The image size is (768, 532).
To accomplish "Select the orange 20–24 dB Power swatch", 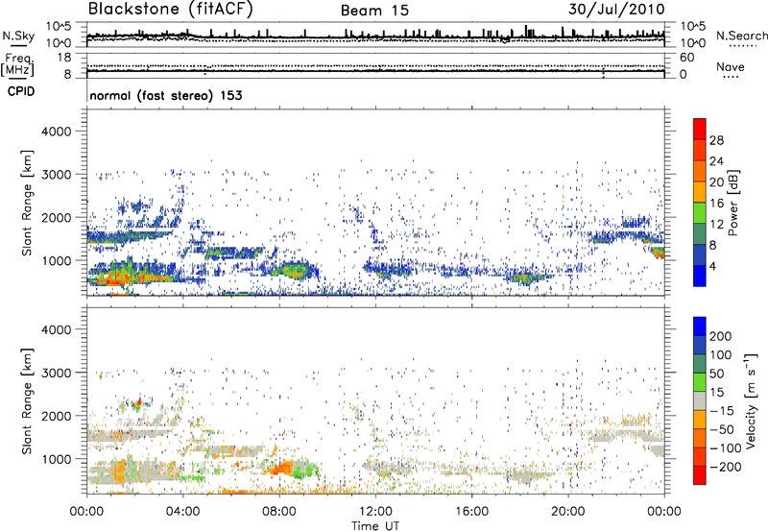I will (x=700, y=171).
